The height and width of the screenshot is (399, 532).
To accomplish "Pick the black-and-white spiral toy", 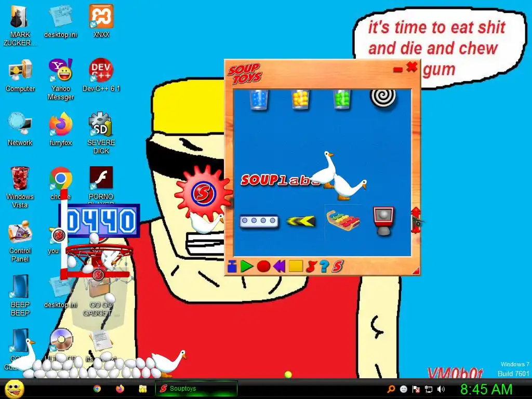I will point(383,98).
